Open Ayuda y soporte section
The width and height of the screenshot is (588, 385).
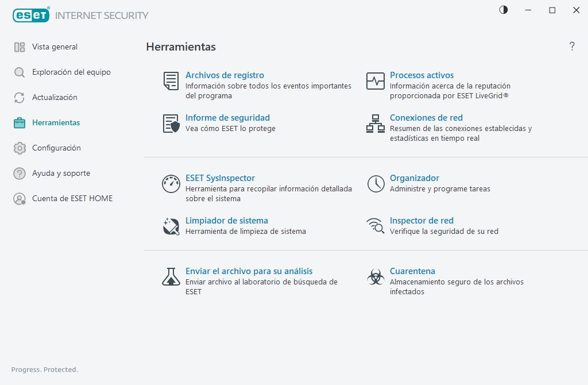61,174
